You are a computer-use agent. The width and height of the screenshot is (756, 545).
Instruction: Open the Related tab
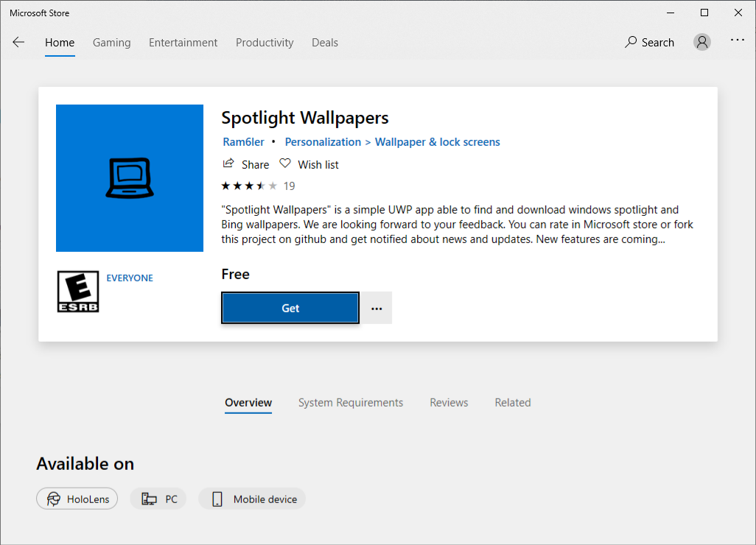(513, 403)
